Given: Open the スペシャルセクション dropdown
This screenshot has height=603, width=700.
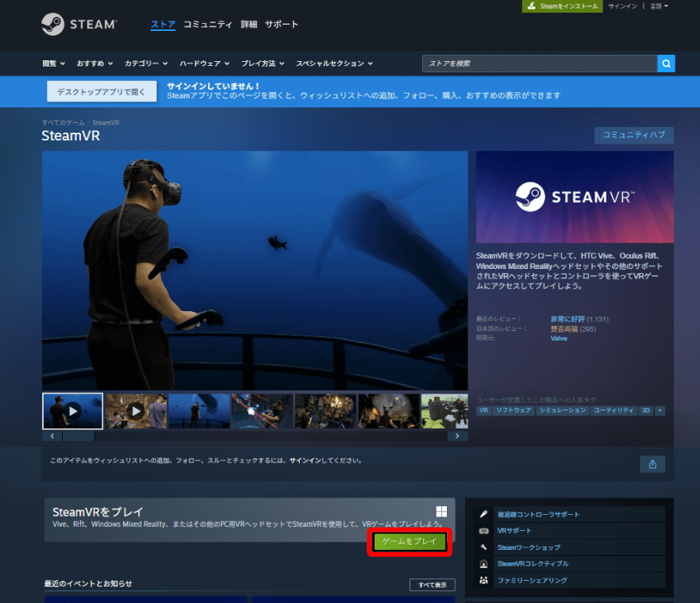Looking at the screenshot, I should click(x=334, y=63).
